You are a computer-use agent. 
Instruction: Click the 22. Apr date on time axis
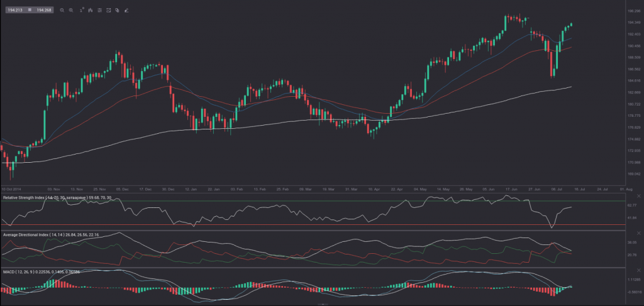click(x=396, y=188)
